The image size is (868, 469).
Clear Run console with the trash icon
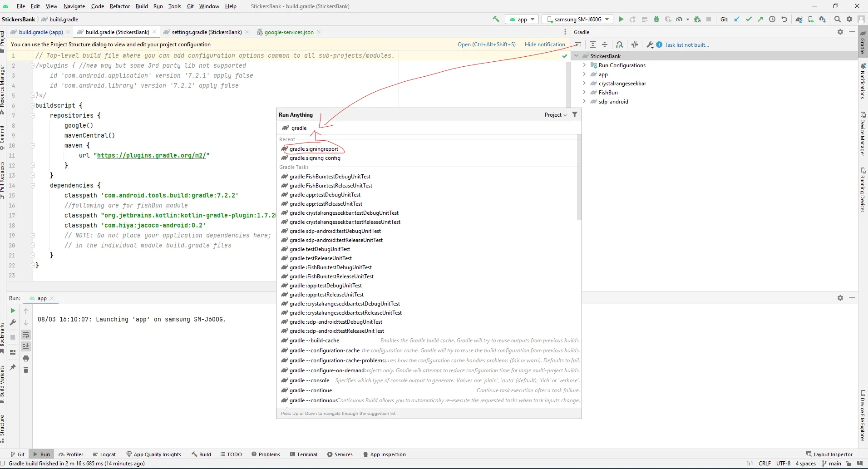tap(26, 370)
